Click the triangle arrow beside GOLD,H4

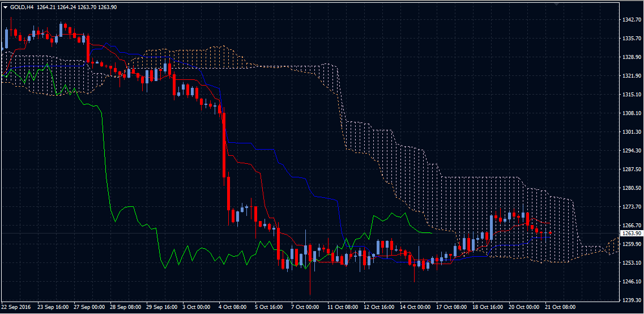coord(5,7)
